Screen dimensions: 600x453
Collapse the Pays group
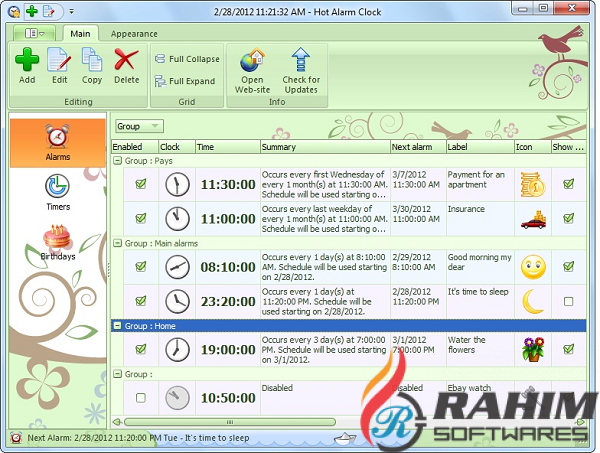(x=117, y=160)
